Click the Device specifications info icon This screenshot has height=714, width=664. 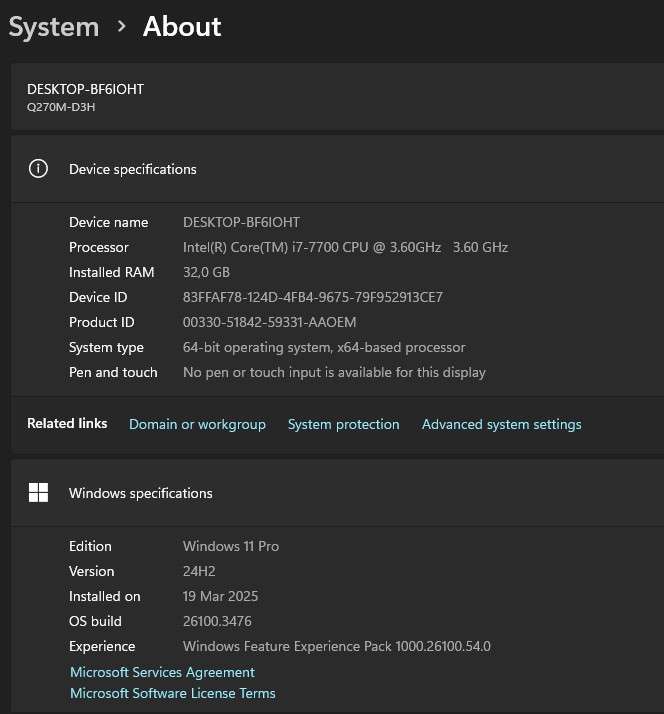point(38,168)
